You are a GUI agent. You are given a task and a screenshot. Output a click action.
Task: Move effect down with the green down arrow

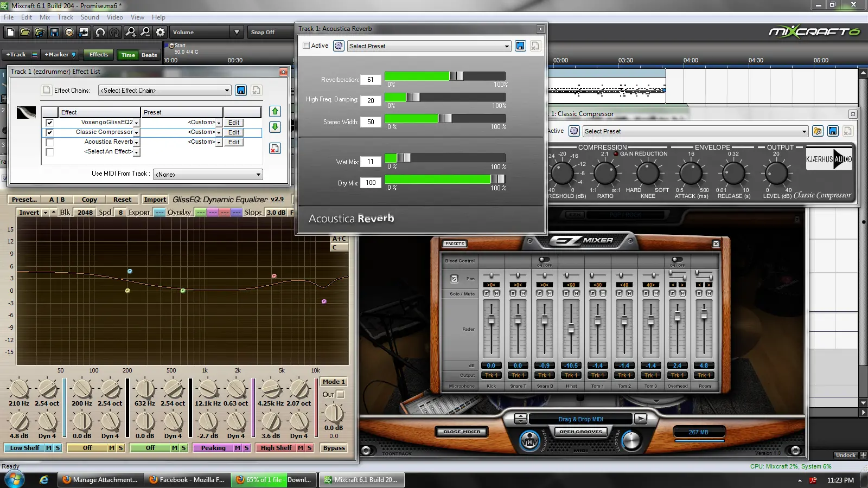[275, 127]
